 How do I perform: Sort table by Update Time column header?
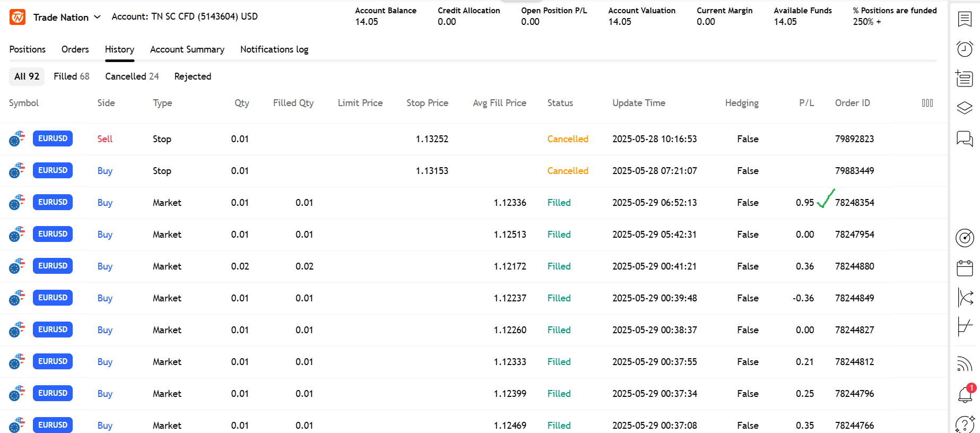(638, 103)
